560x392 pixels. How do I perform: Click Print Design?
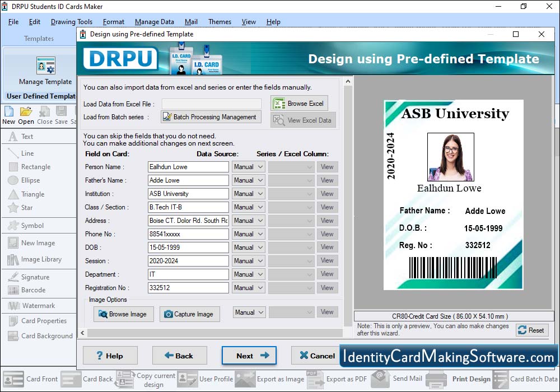point(459,379)
